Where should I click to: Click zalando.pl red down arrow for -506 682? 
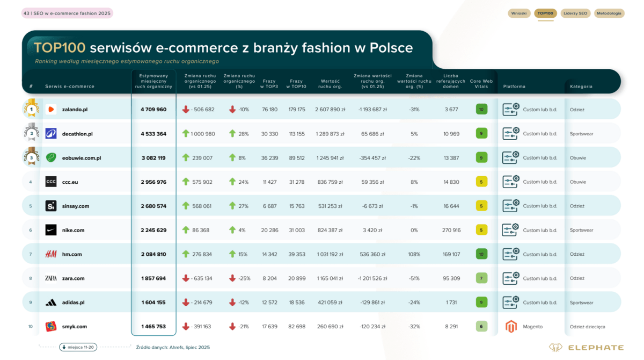(186, 109)
